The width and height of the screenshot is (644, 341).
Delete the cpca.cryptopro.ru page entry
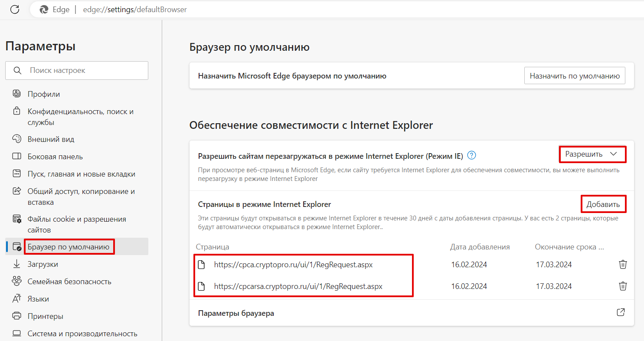623,265
